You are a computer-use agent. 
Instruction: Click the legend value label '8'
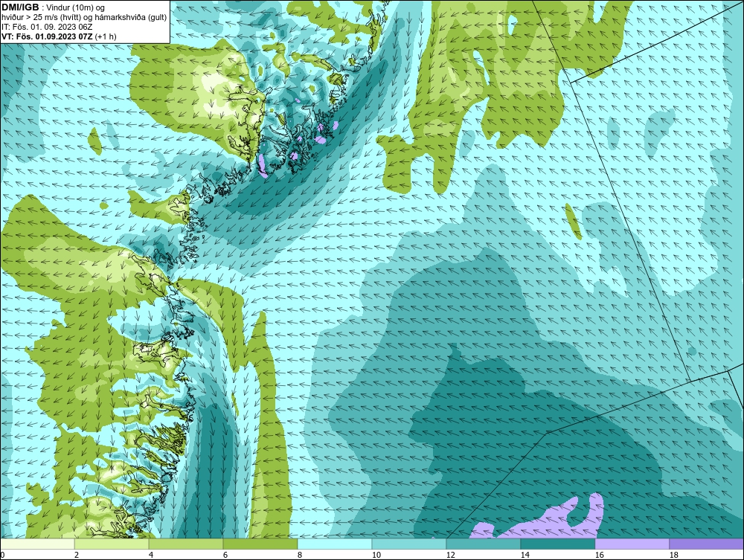click(299, 555)
